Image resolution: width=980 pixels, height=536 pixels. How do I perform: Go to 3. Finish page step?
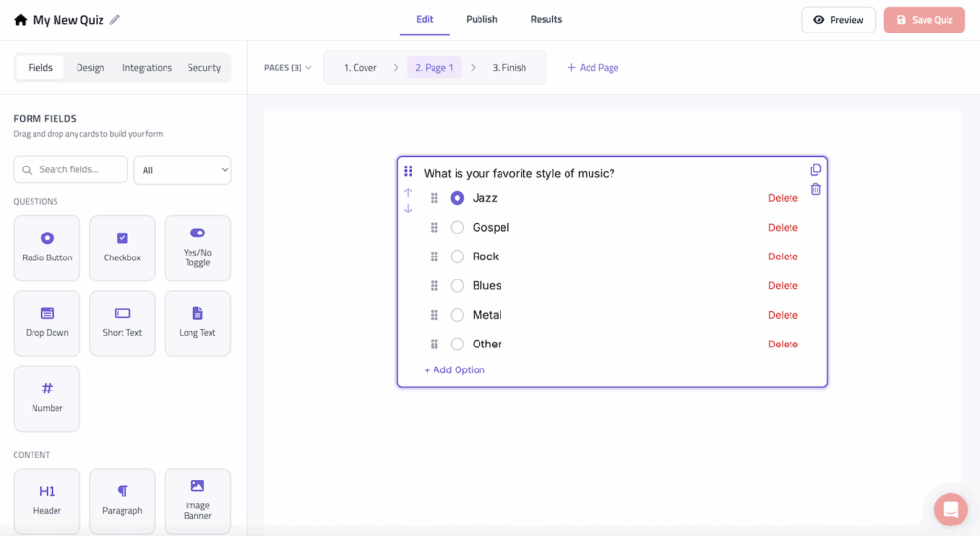tap(509, 68)
